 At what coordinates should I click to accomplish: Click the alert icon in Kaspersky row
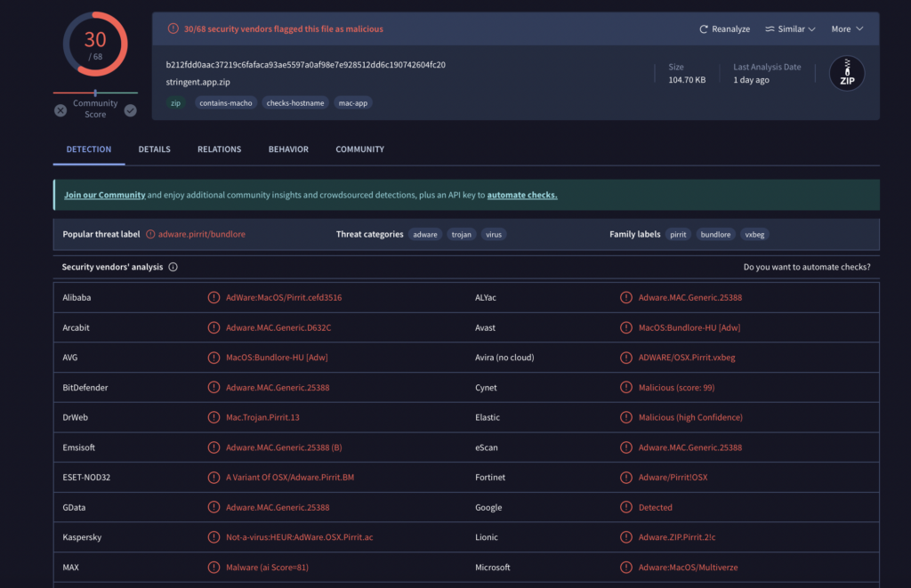[214, 537]
